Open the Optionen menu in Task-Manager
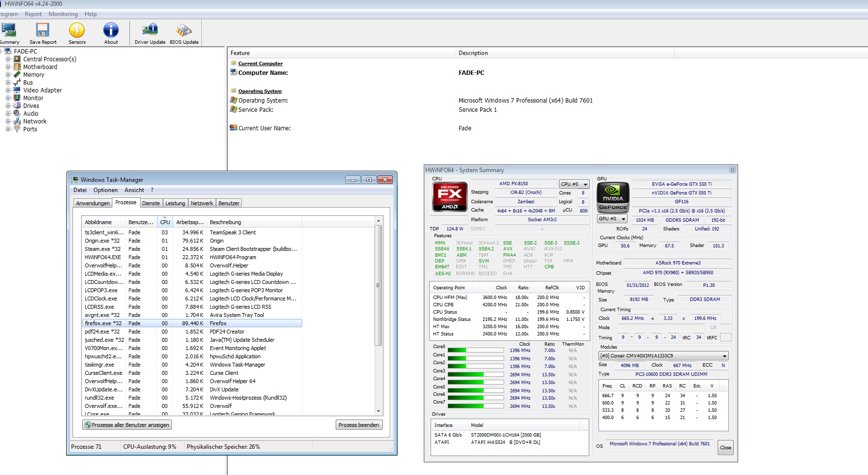This screenshot has height=475, width=868. 106,190
